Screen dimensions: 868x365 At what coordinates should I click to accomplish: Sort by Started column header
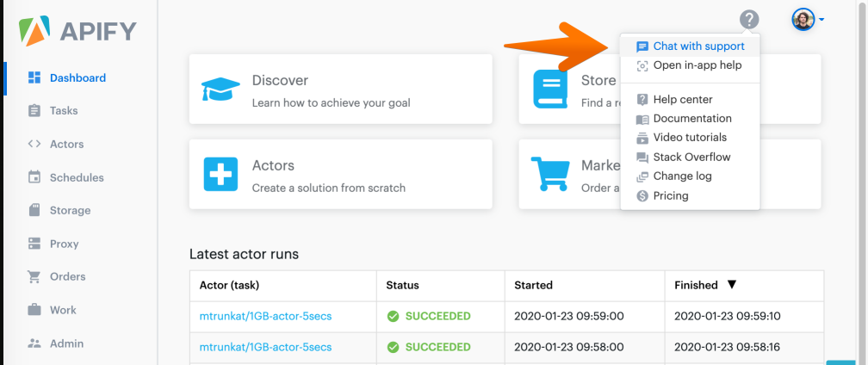[533, 285]
